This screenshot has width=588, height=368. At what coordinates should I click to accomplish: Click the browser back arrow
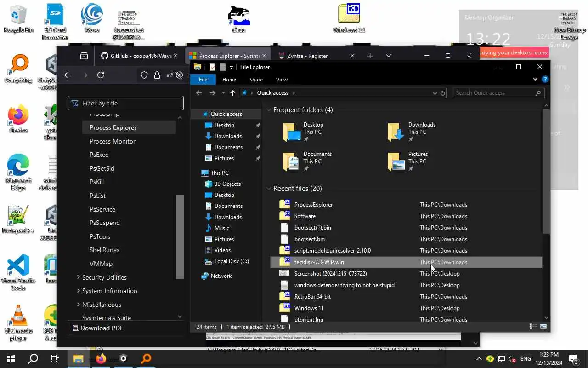[68, 75]
